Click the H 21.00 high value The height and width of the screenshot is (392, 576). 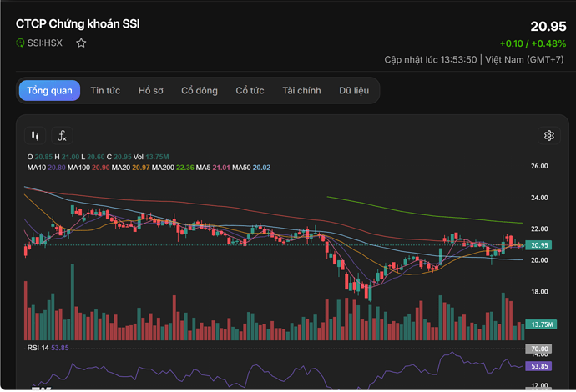tap(67, 157)
